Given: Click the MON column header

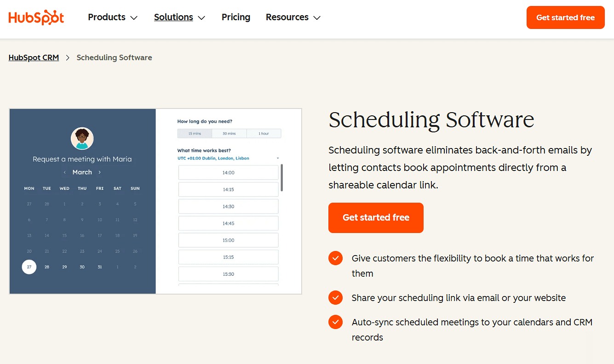Looking at the screenshot, I should click(x=29, y=188).
